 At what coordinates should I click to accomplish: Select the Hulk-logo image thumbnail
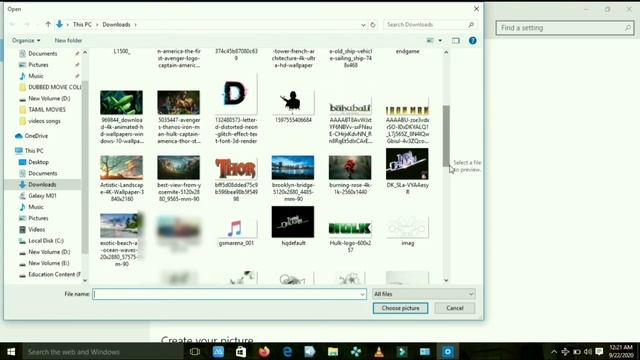(350, 229)
